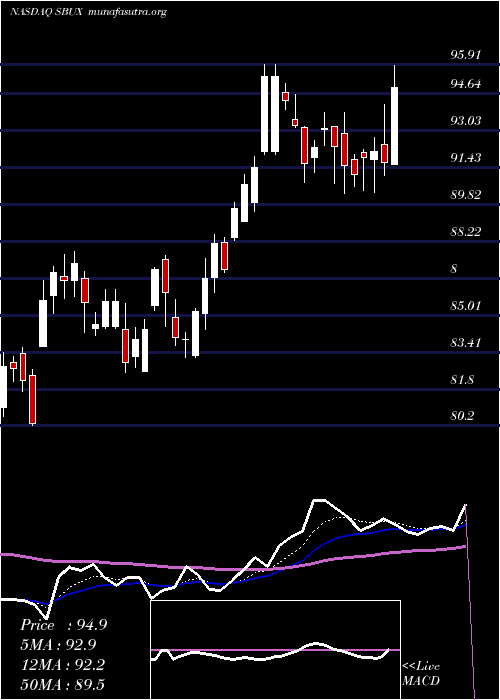Click the lowest red candlestick near 80.2
The height and width of the screenshot is (700, 500).
[32, 399]
